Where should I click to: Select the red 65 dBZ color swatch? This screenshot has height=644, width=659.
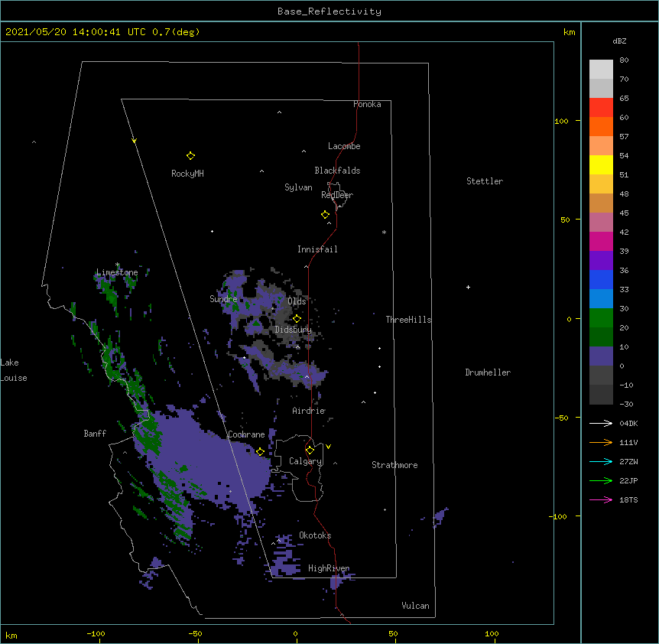pyautogui.click(x=601, y=107)
